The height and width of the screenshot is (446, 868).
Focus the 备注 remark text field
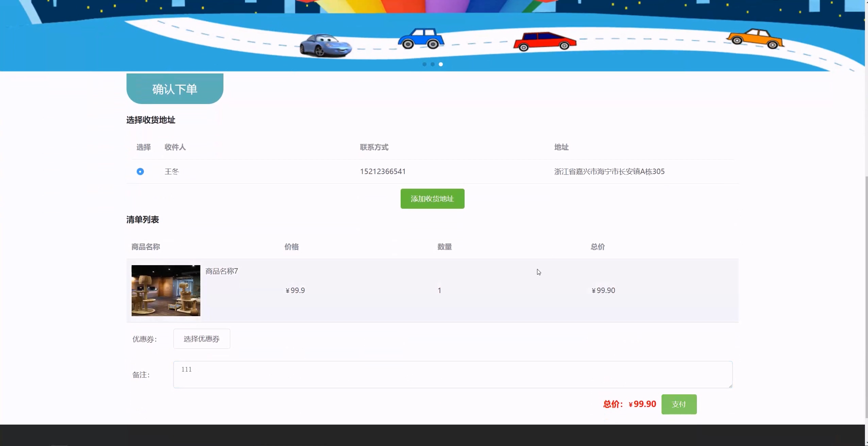pyautogui.click(x=452, y=375)
